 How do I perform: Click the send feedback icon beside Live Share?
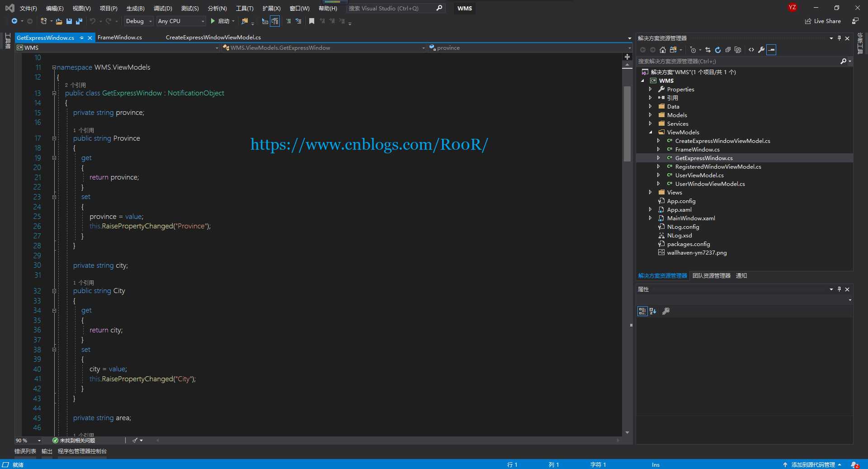[855, 21]
